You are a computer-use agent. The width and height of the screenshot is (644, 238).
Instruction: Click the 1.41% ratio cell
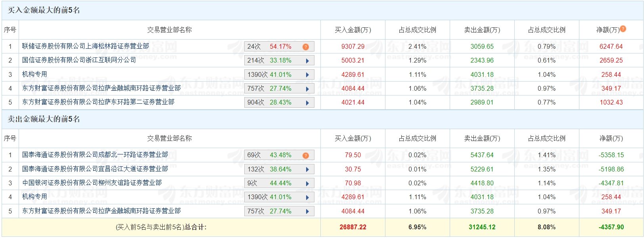pyautogui.click(x=546, y=155)
